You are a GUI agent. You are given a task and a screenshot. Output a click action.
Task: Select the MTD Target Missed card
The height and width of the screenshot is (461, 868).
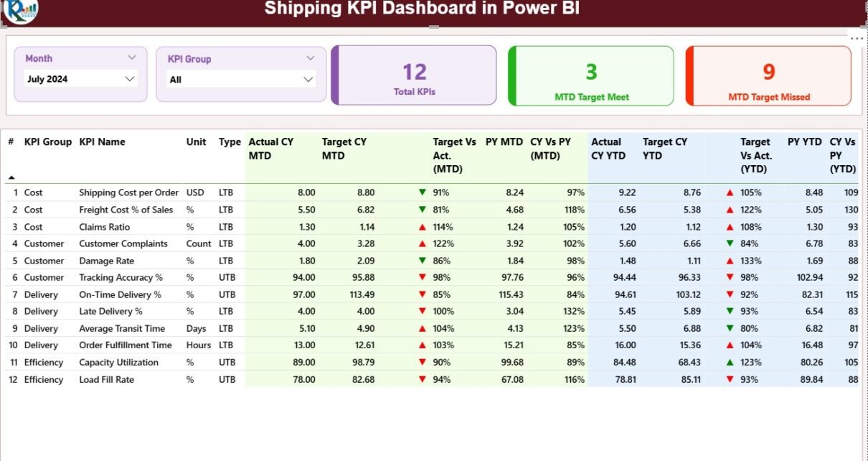click(768, 75)
